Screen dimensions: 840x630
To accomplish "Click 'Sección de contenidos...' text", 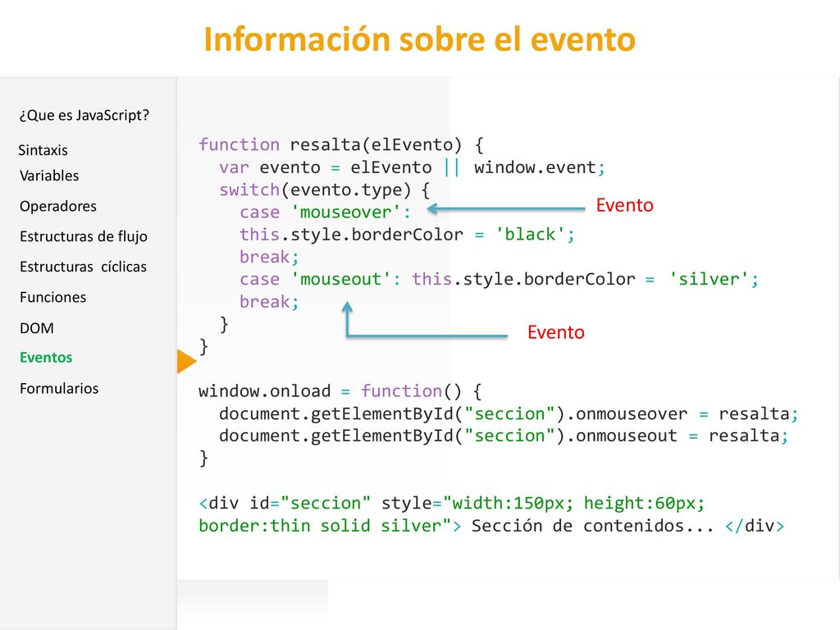I will [x=593, y=526].
